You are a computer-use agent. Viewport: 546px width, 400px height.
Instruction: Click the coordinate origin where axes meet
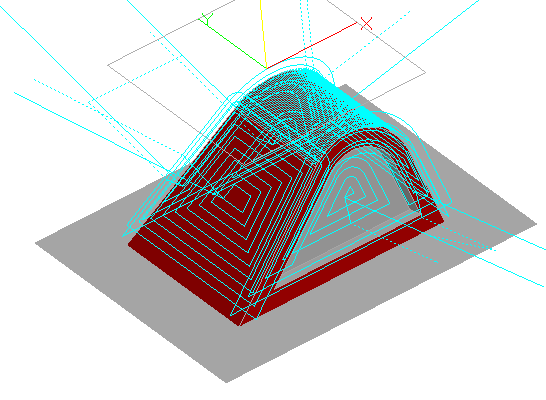click(x=267, y=68)
